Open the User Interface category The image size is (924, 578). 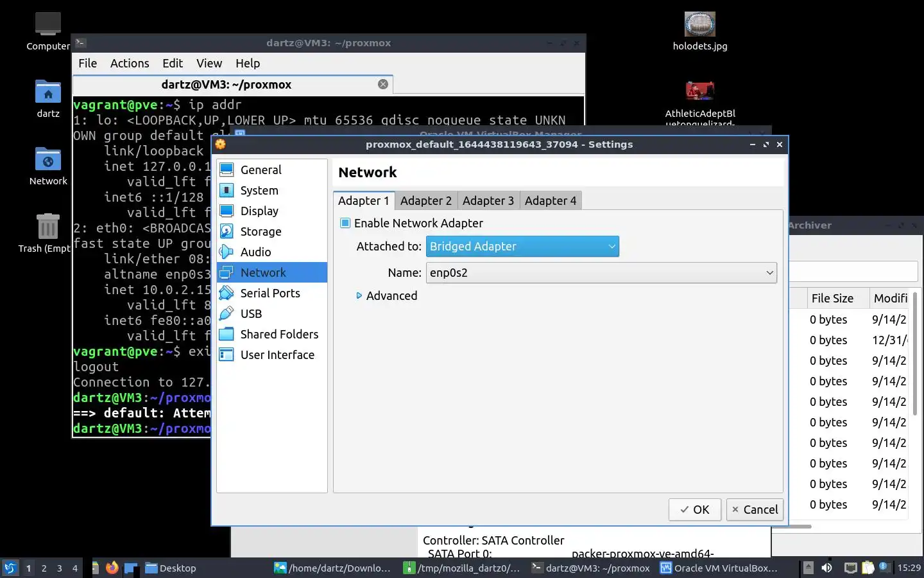point(272,355)
